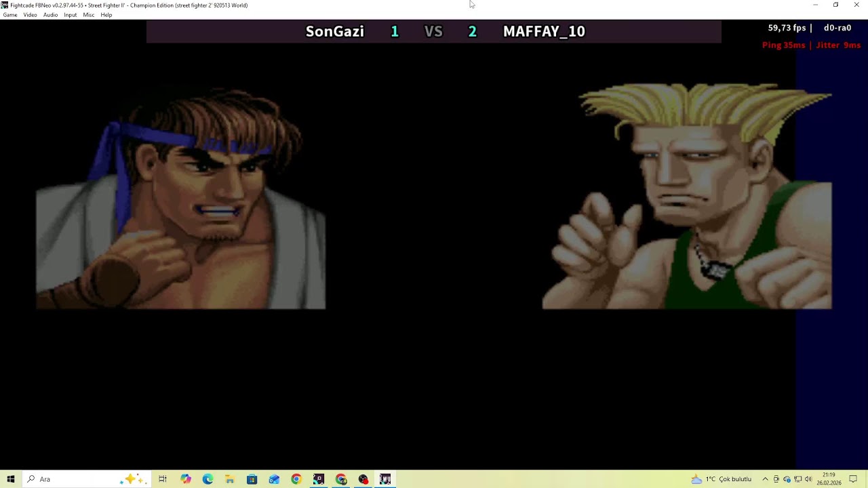Open the second Chrome profile taskbar icon

click(x=341, y=479)
